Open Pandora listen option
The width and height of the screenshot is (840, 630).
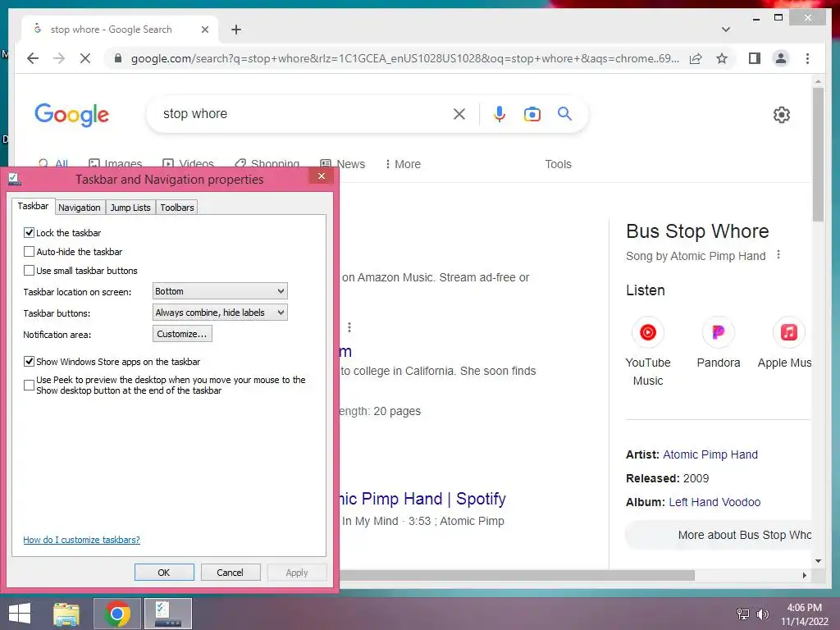pyautogui.click(x=719, y=343)
